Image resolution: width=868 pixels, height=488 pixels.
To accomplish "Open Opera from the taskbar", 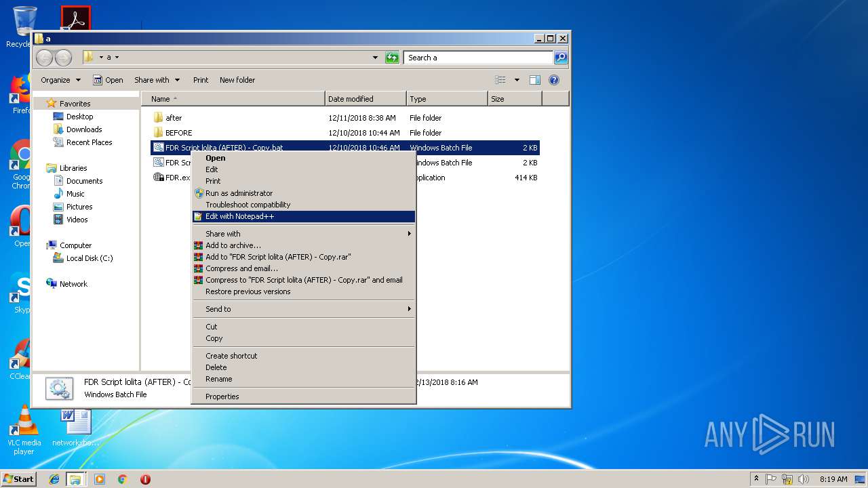I will (x=145, y=479).
